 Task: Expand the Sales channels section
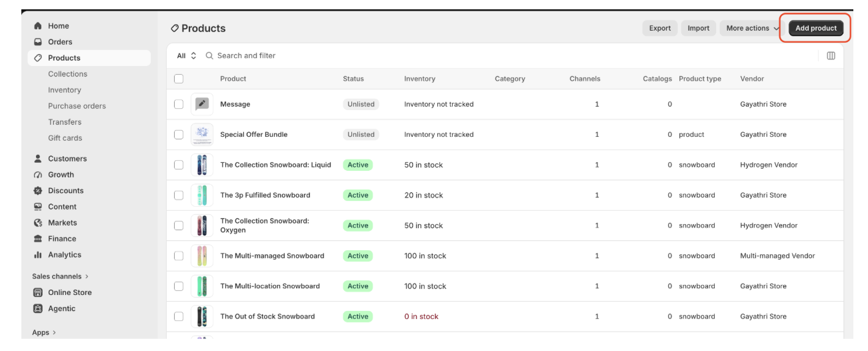click(x=61, y=276)
